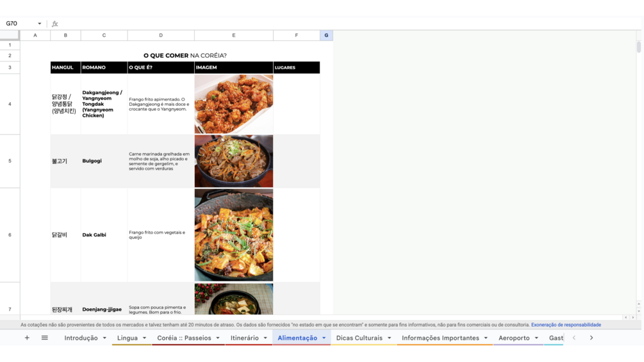Viewport: 644px width, 362px height.
Task: Select column B header
Action: coord(66,35)
